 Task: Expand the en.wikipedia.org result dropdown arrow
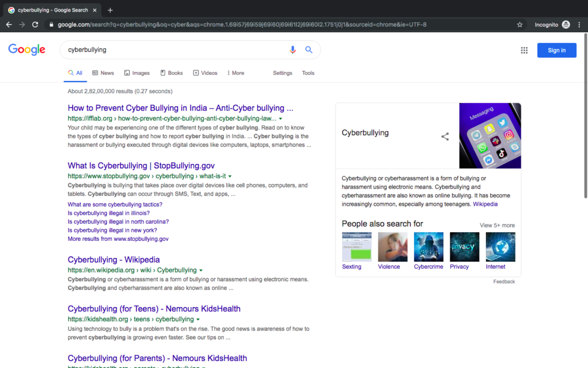(201, 270)
